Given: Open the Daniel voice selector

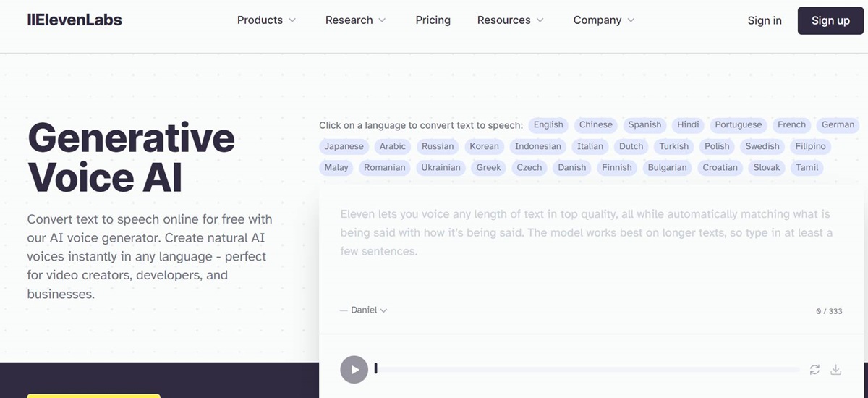Looking at the screenshot, I should tap(364, 310).
